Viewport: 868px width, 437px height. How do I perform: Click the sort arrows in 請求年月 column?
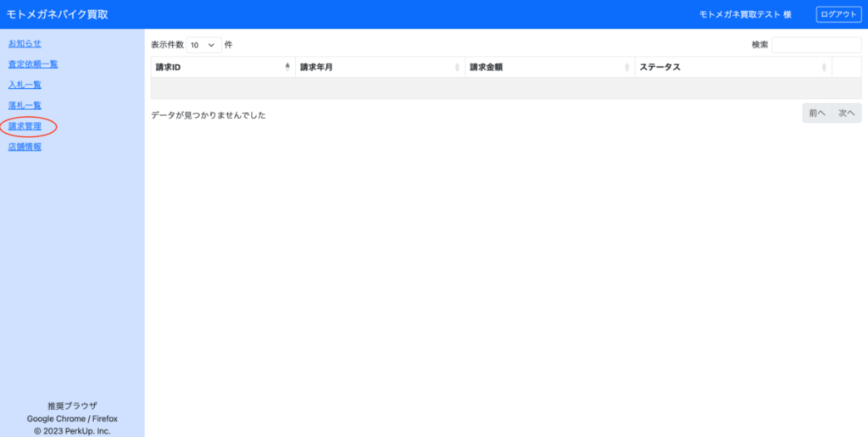click(458, 67)
